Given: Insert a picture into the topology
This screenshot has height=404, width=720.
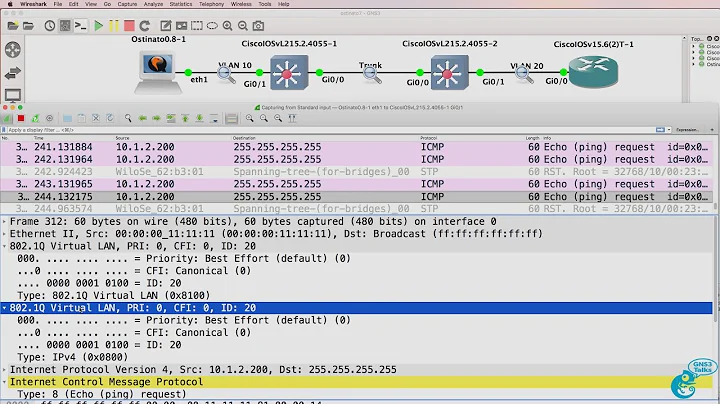Looking at the screenshot, I should tap(181, 26).
